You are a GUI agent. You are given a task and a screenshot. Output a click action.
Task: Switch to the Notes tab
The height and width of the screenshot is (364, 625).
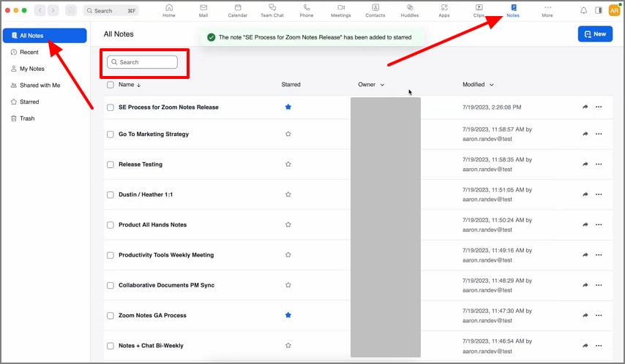513,11
